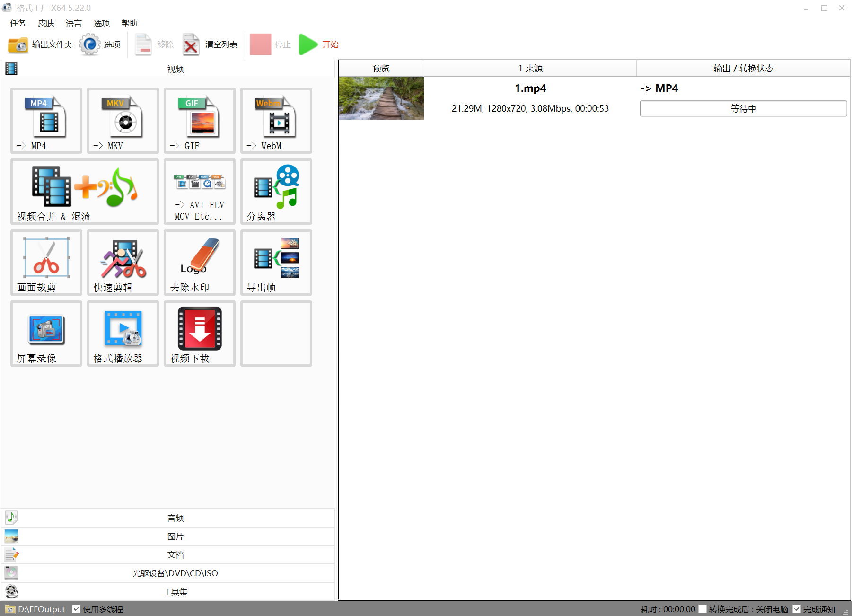
Task: Clear the task list with 清空列表
Action: (210, 44)
